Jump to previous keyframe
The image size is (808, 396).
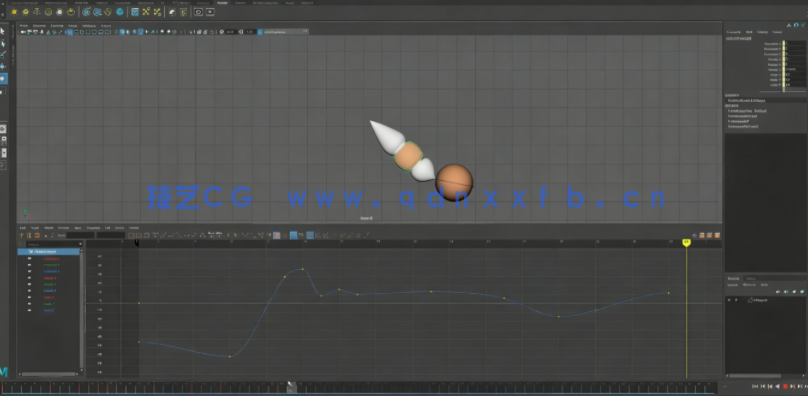[x=770, y=386]
